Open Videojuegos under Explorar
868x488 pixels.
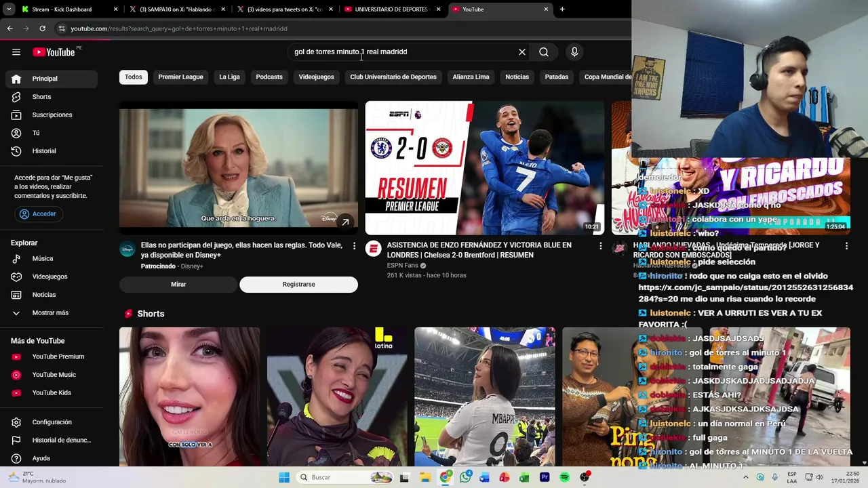(52, 277)
